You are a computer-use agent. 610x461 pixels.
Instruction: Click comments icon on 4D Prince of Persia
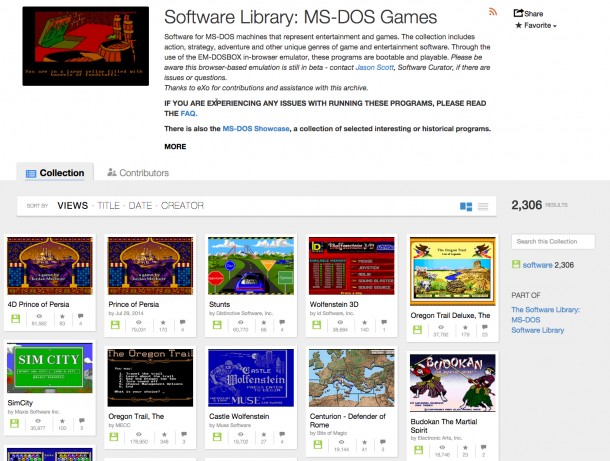tap(81, 316)
